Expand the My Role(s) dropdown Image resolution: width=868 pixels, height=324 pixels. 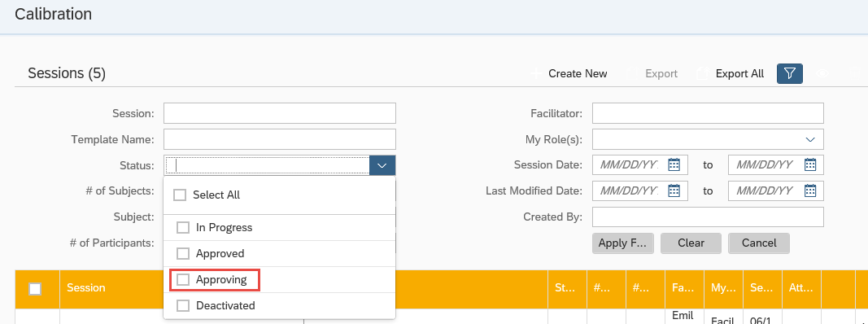click(810, 139)
